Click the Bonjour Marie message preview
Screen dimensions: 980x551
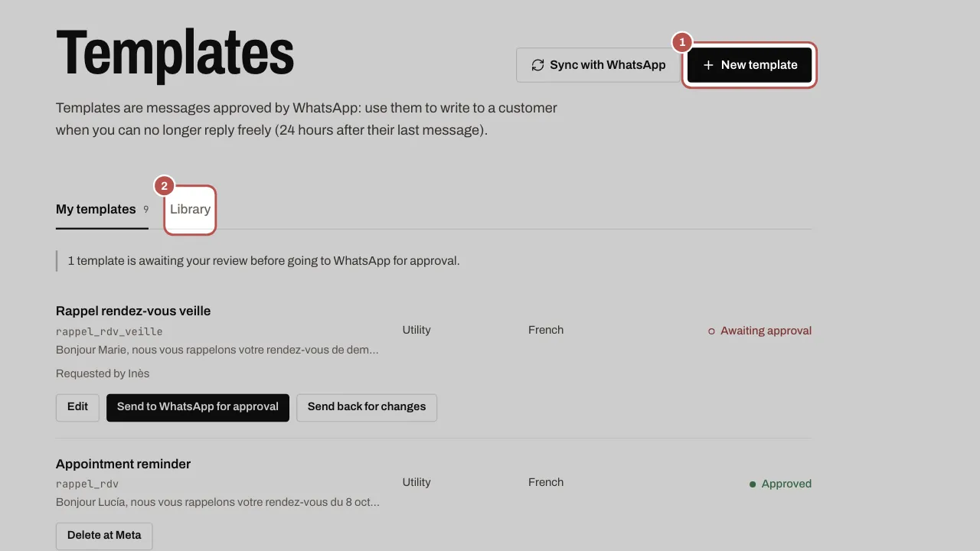[217, 350]
